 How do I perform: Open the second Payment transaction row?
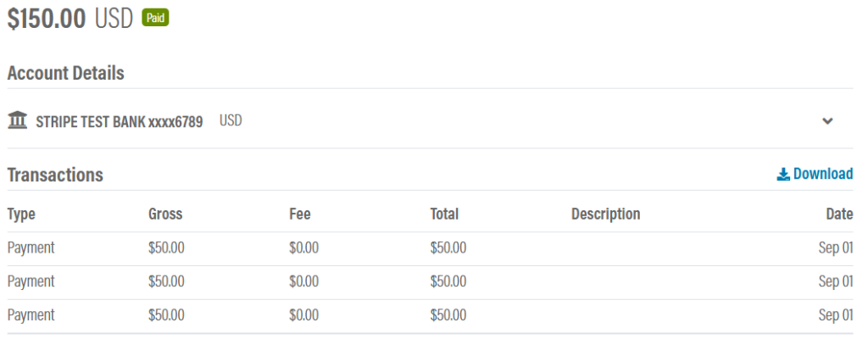click(x=430, y=282)
